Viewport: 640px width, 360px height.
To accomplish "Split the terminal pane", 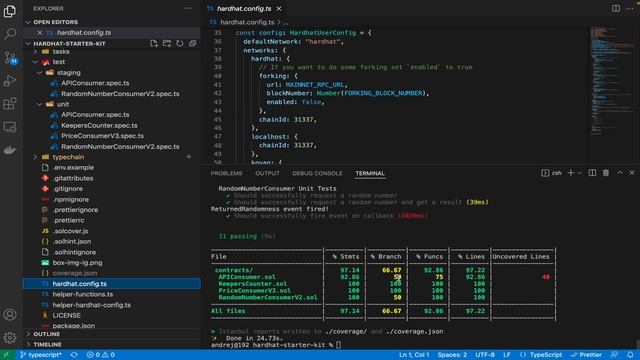I will [592, 173].
